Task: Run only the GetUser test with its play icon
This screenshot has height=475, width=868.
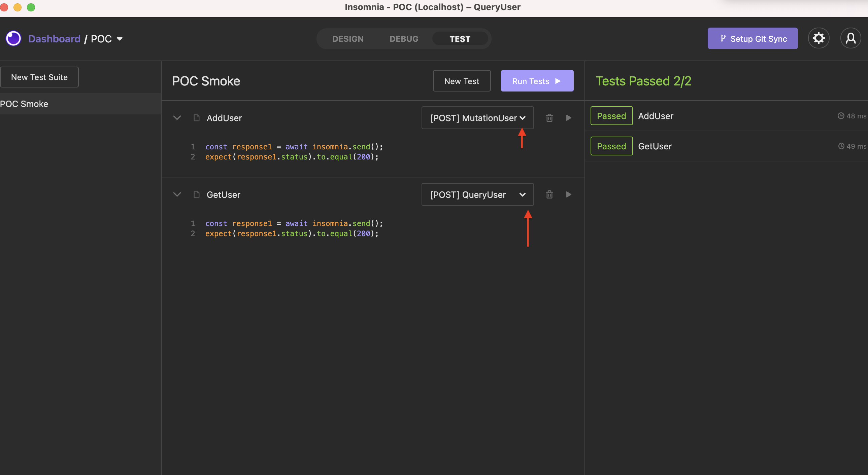Action: [568, 194]
